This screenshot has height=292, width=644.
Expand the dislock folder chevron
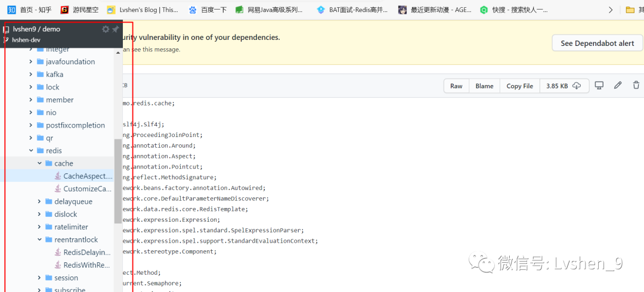click(x=39, y=215)
